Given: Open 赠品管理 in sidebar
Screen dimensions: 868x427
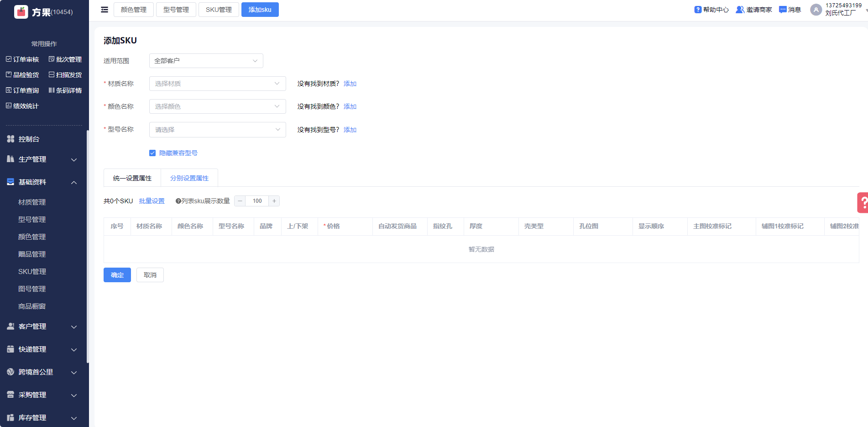Looking at the screenshot, I should 32,254.
